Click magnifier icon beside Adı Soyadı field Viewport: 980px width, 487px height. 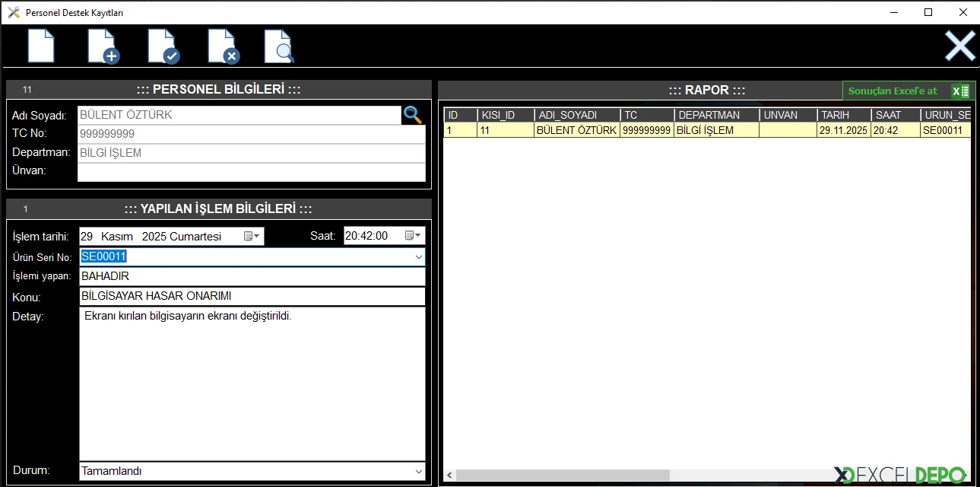tap(413, 115)
